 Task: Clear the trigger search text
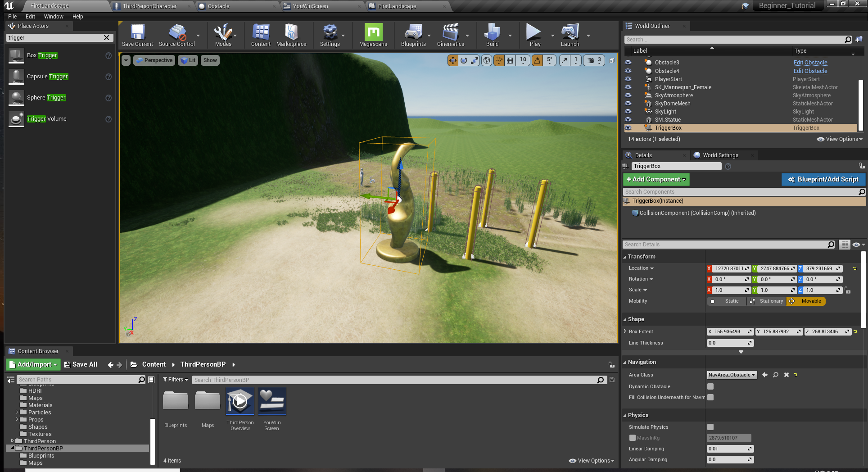[107, 38]
